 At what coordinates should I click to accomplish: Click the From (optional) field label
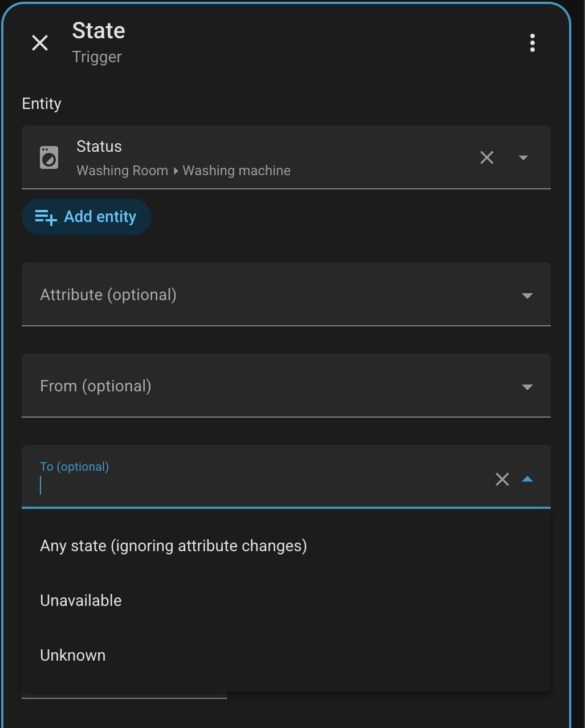[x=96, y=386]
